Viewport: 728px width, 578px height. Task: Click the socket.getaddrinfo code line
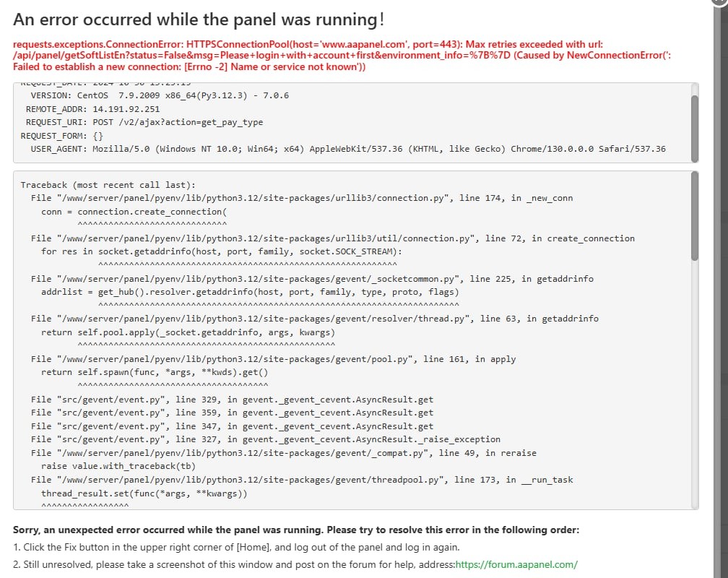click(221, 251)
